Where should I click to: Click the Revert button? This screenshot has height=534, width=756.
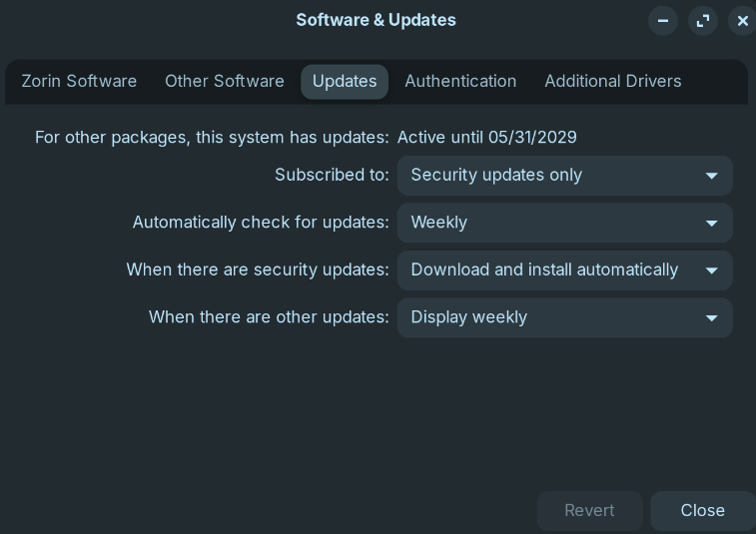(x=589, y=510)
